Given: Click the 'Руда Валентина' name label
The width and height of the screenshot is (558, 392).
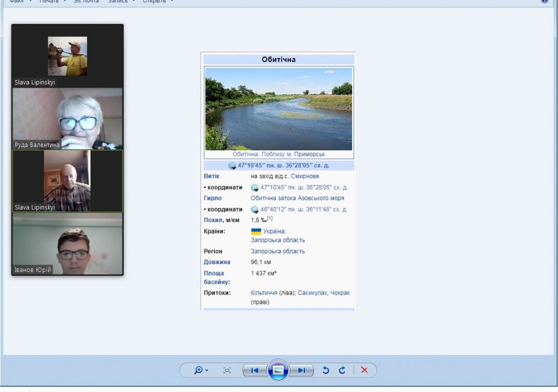Looking at the screenshot, I should click(37, 145).
